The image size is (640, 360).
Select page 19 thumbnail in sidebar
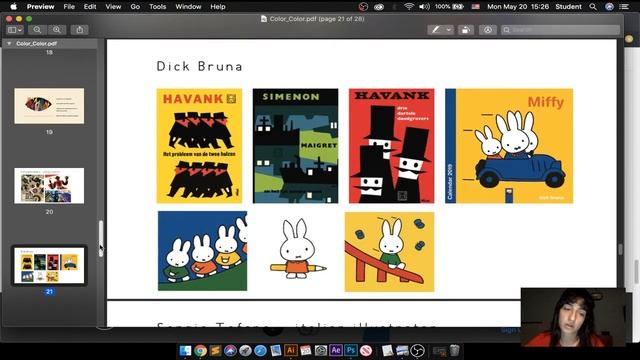coord(49,106)
